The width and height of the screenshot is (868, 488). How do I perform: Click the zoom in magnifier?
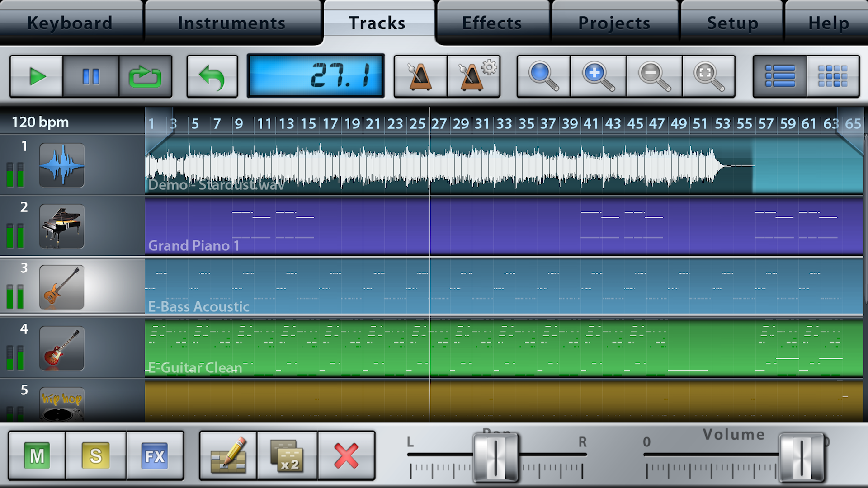[598, 76]
